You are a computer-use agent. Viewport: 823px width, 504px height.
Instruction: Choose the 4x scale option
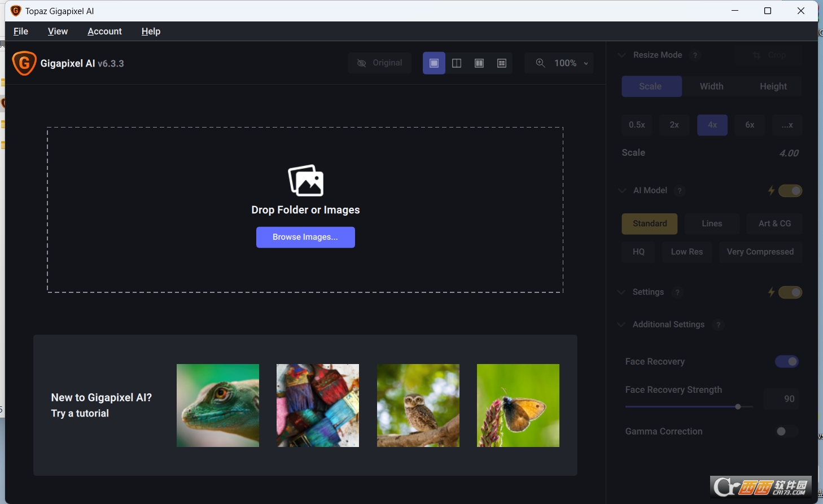[712, 125]
